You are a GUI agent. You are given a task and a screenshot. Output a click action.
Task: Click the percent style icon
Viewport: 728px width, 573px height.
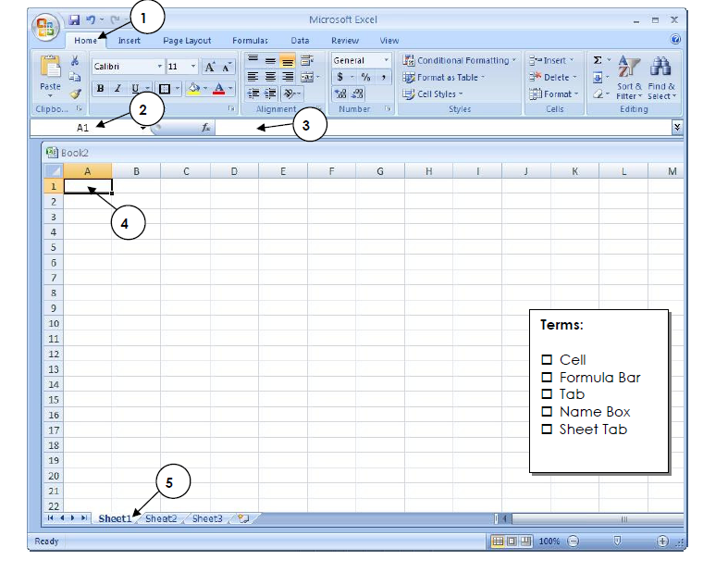coord(365,78)
